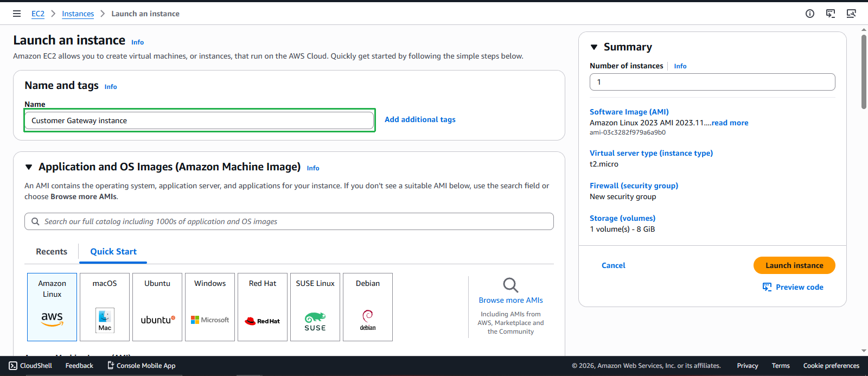Viewport: 868px width, 376px height.
Task: Switch to the Quick Start tab
Action: pos(113,252)
